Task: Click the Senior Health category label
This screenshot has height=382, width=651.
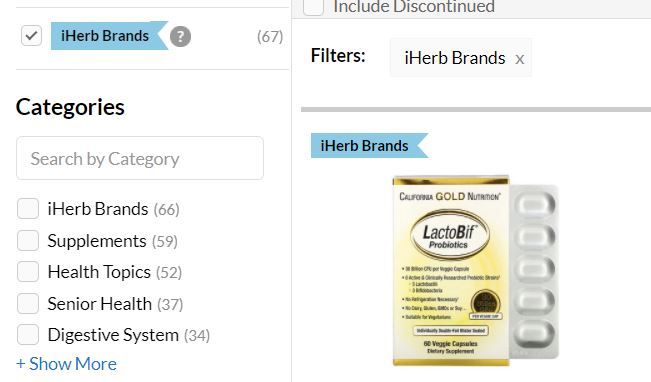Action: coord(99,304)
